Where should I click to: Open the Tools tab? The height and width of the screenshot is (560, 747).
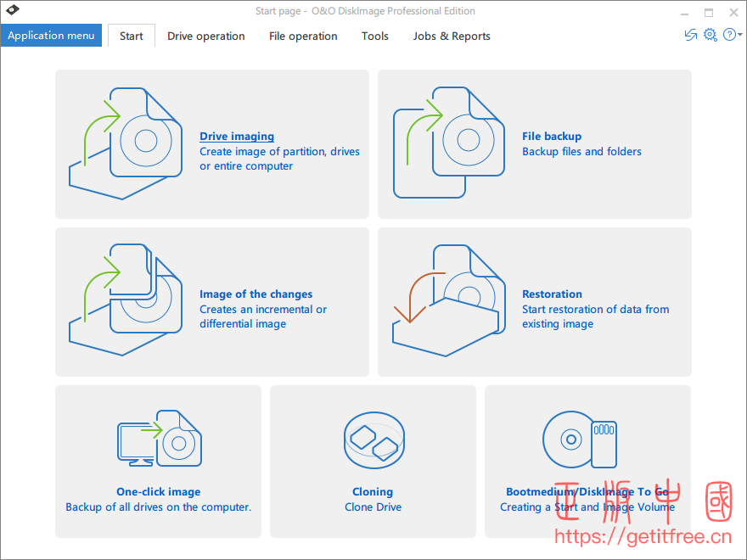[x=375, y=36]
